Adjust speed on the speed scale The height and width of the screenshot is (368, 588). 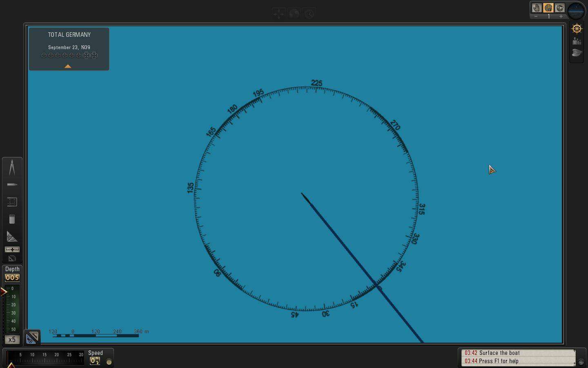tap(45, 358)
